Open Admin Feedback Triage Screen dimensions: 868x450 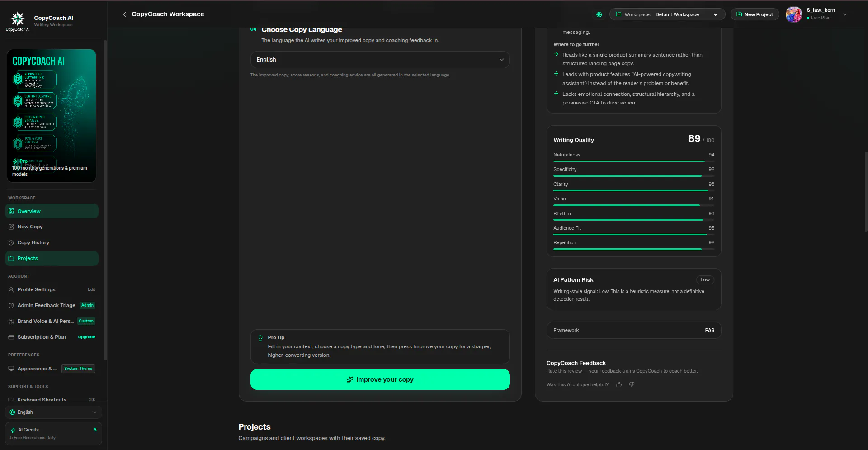click(52, 306)
